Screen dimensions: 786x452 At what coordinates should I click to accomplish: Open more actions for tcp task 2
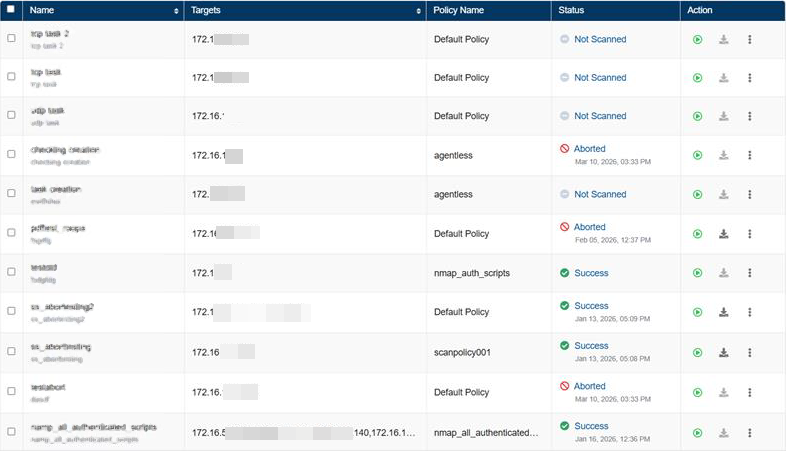(749, 39)
